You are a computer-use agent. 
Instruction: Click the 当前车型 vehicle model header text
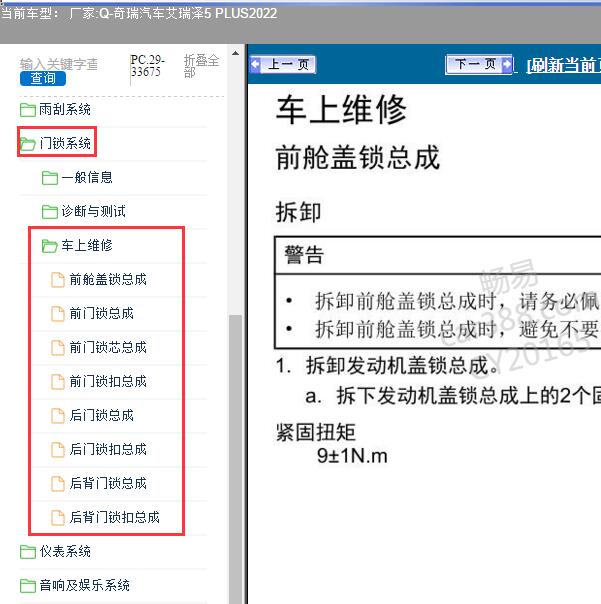(x=139, y=14)
